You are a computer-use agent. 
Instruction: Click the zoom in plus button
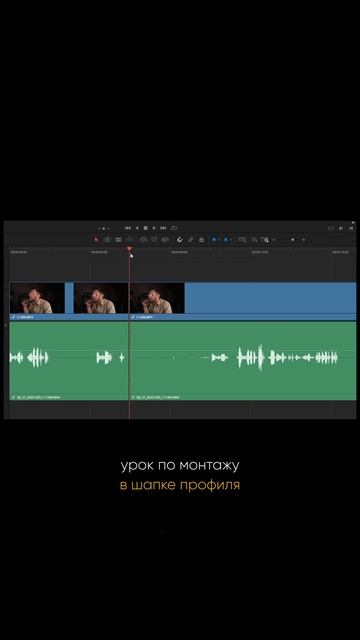tap(303, 240)
